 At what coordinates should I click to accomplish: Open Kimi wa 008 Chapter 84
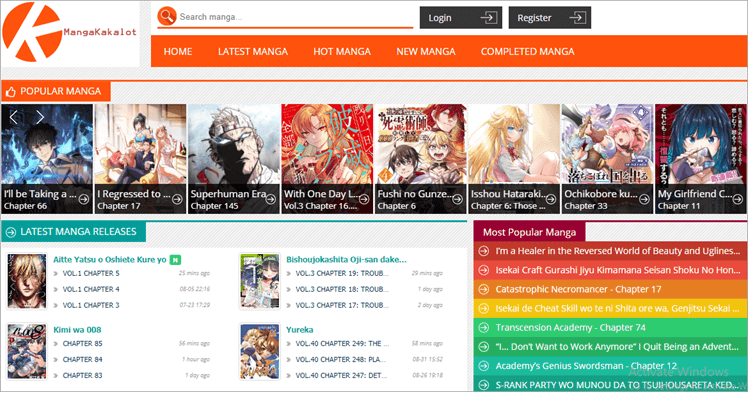(x=83, y=359)
